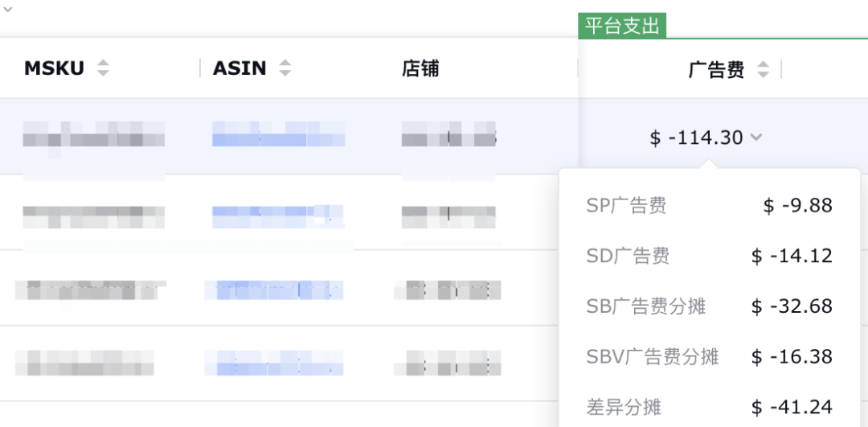
Task: Click the SBV广告费分摊 row
Action: 709,357
